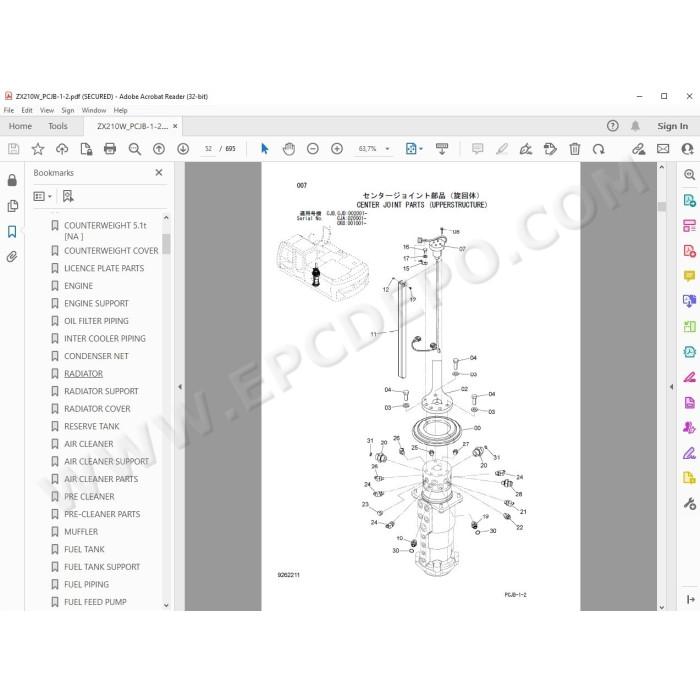This screenshot has width=700, height=700.
Task: Switch to the Tools tab
Action: [x=58, y=126]
